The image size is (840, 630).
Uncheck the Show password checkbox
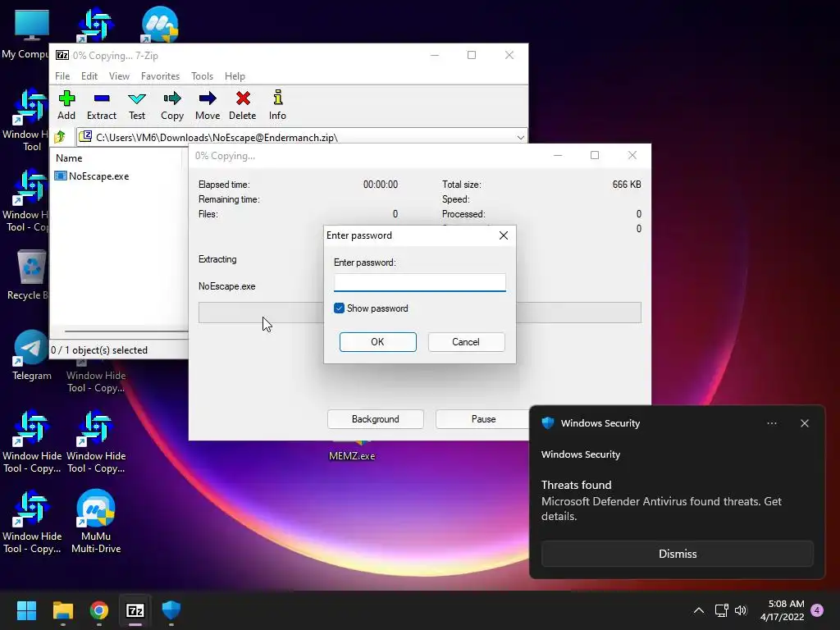[339, 308]
